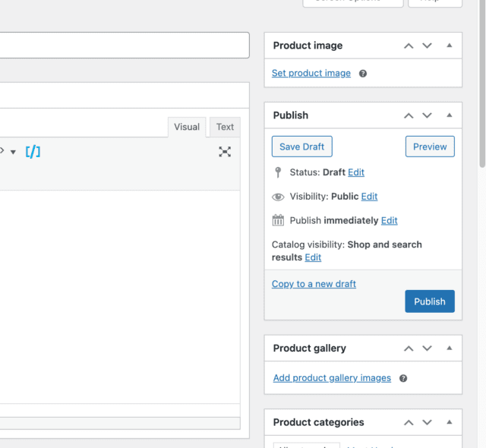Edit the Visibility Public setting
The width and height of the screenshot is (486, 448).
point(369,197)
